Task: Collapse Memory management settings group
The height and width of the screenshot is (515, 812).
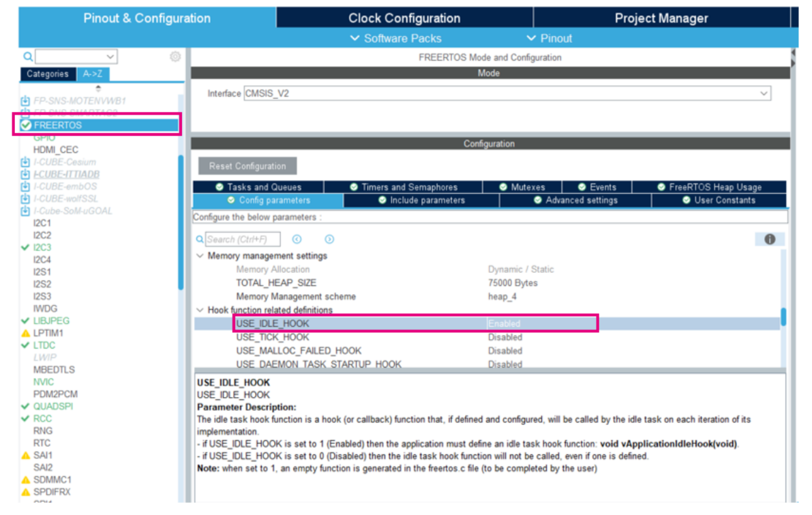Action: click(200, 256)
